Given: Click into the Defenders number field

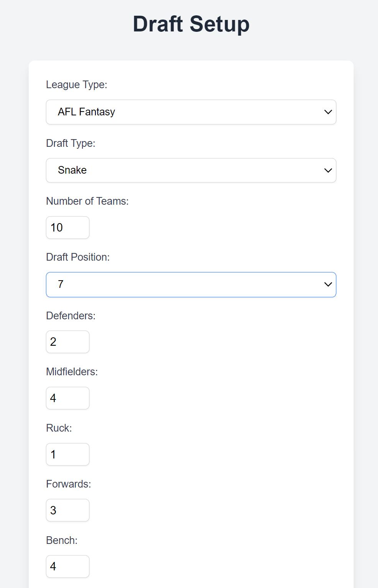Looking at the screenshot, I should [67, 342].
